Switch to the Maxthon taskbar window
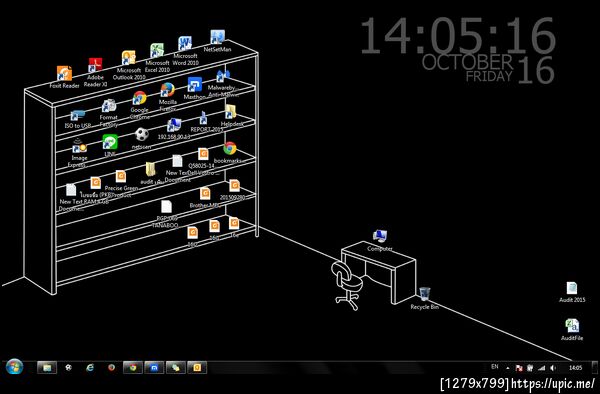 point(154,368)
